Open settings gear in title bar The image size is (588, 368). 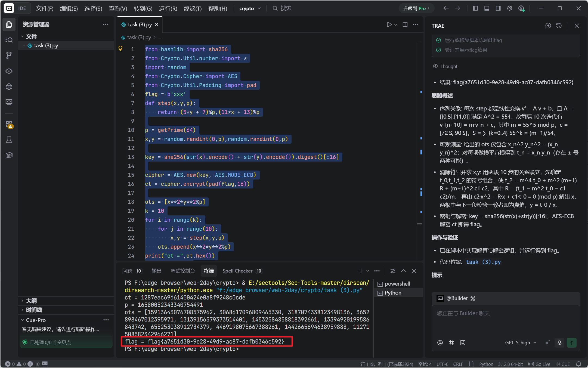[x=510, y=8]
